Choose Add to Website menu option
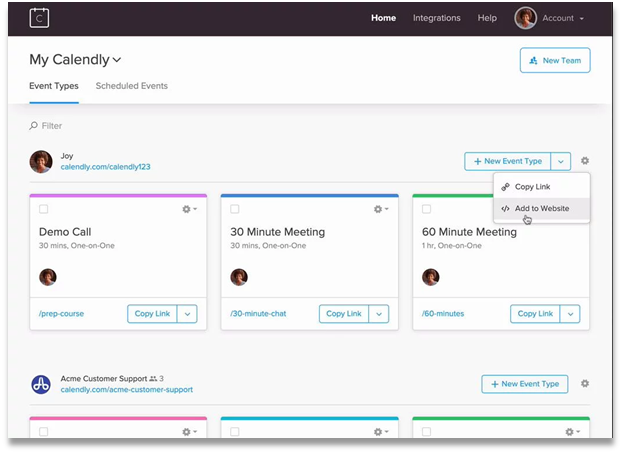The image size is (622, 453). tap(541, 209)
